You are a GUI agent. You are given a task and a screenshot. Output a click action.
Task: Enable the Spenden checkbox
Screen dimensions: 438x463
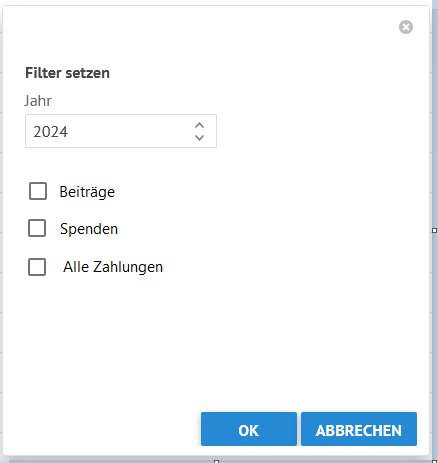pos(37,228)
